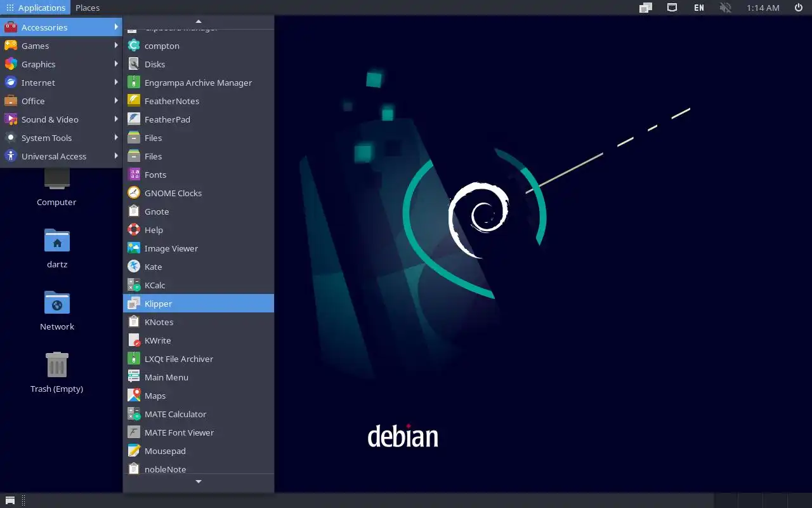812x508 pixels.
Task: Switch the EN keyboard layout indicator
Action: click(698, 8)
